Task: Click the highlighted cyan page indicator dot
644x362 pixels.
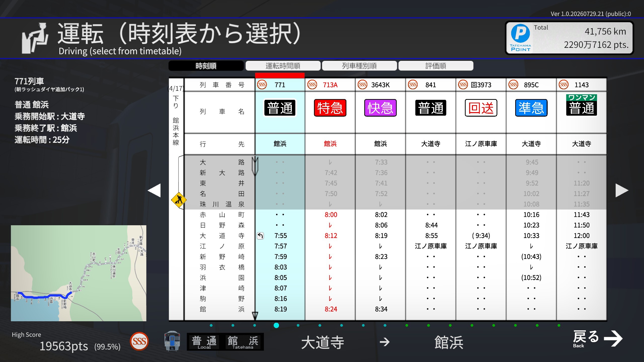Action: pos(276,325)
